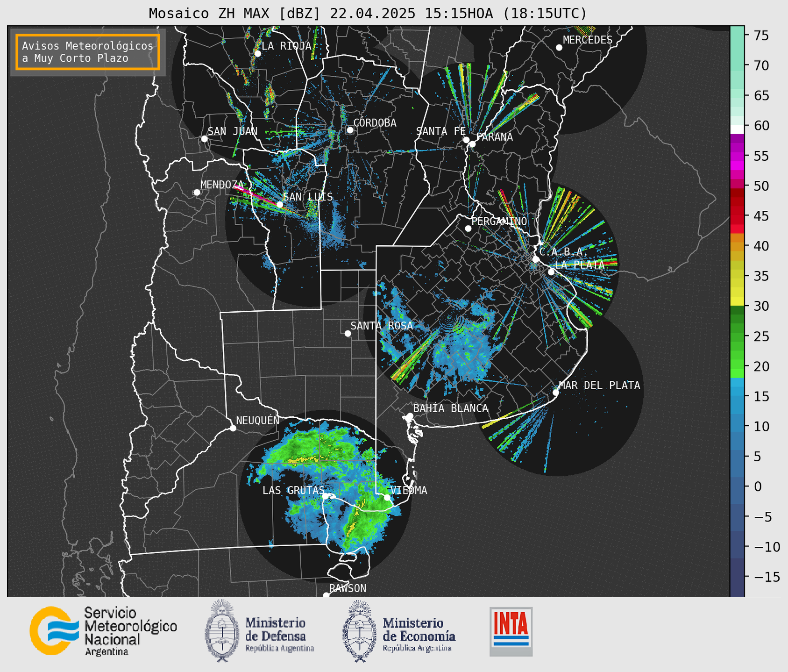Click the NEUQUÉN label text
Image resolution: width=788 pixels, height=672 pixels.
coord(257,421)
